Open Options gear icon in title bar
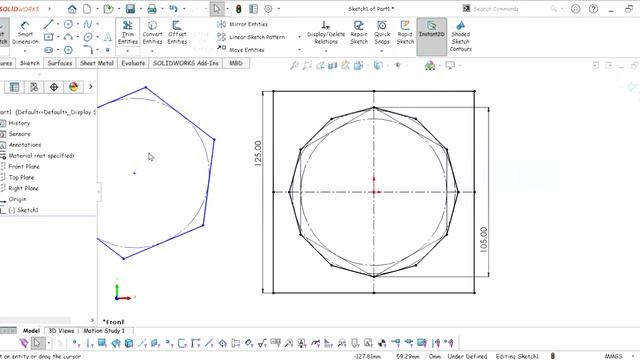This screenshot has width=640, height=360. point(268,9)
